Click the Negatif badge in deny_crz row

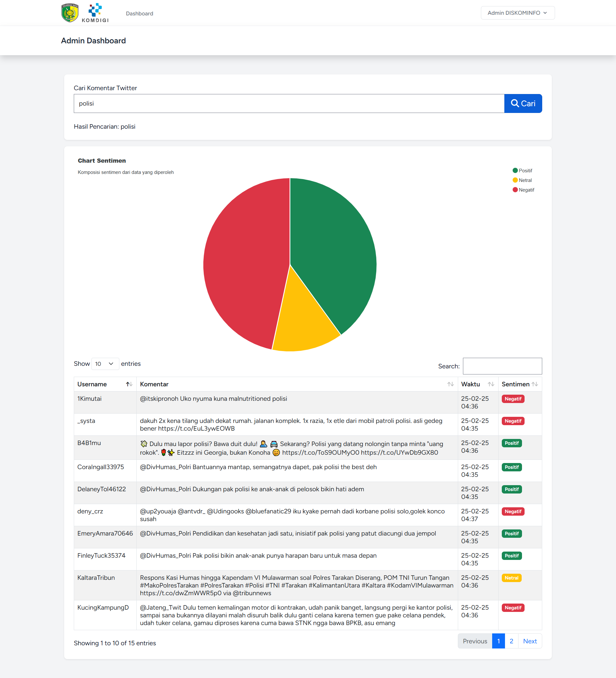tap(513, 511)
